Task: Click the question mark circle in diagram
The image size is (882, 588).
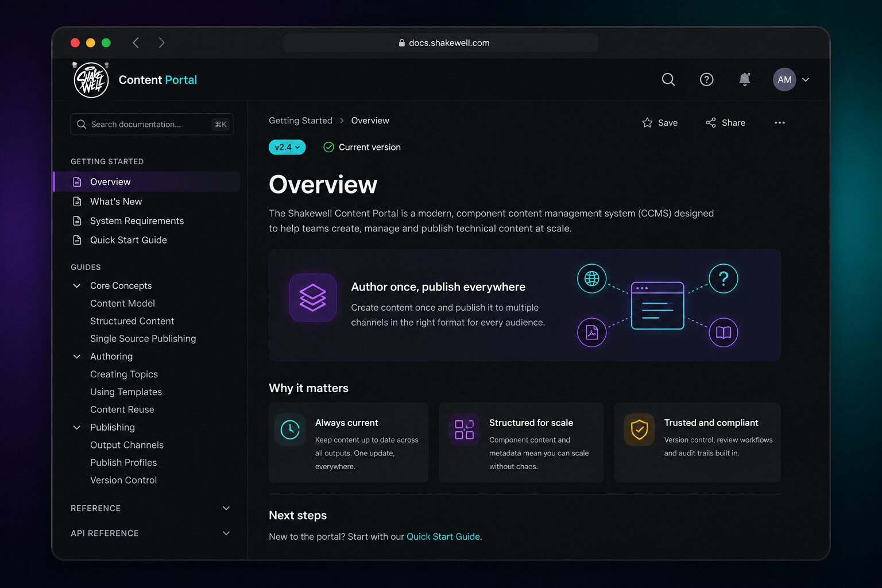Action: [724, 278]
